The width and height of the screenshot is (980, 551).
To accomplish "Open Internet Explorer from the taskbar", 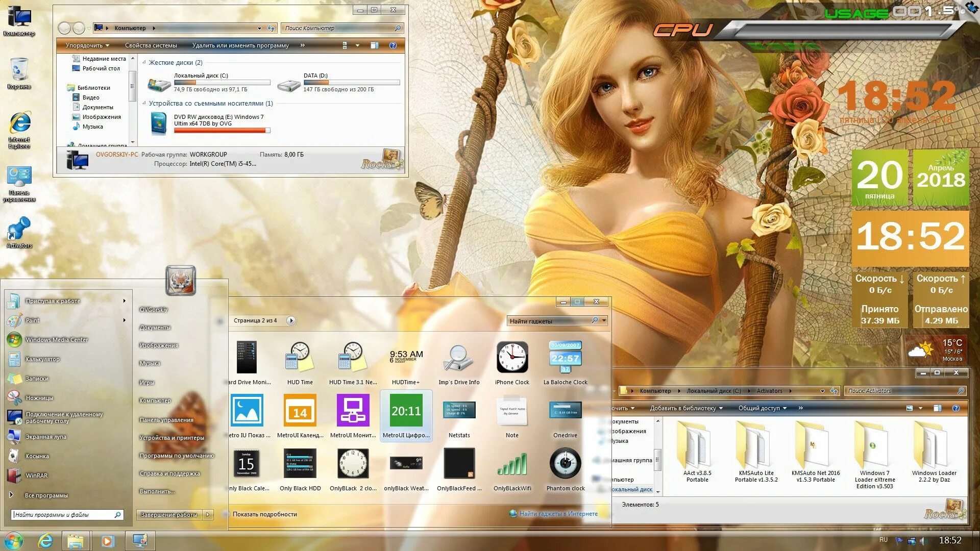I will pos(46,540).
